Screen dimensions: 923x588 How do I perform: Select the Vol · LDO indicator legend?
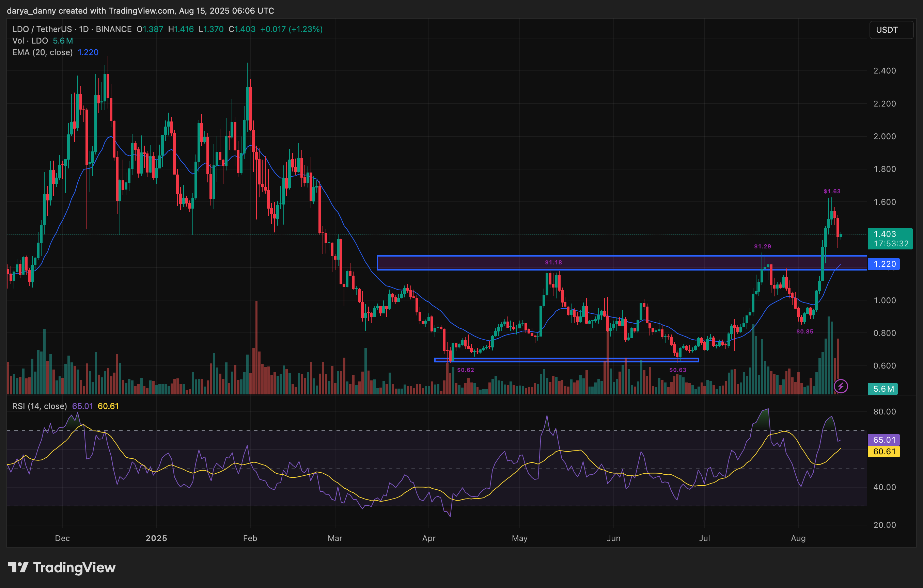(x=30, y=40)
